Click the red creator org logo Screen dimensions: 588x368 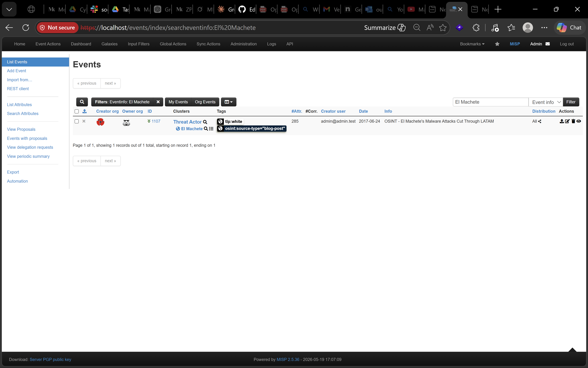(x=100, y=122)
